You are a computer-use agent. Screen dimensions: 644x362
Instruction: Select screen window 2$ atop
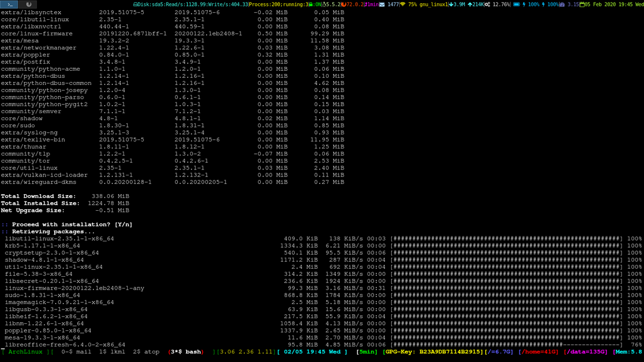pyautogui.click(x=146, y=352)
